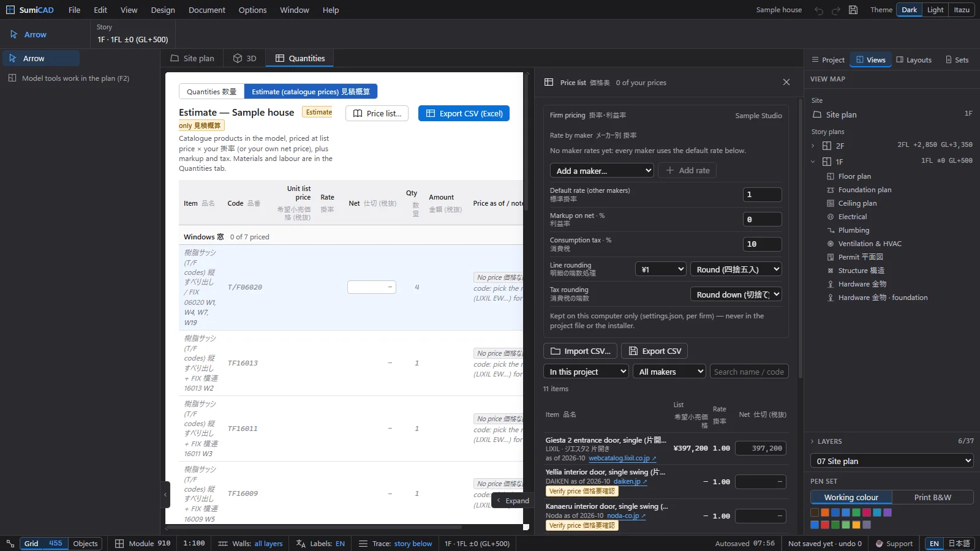Open the ¥1 line rounding unit dropdown
Screen dimensions: 980x551
pyautogui.click(x=660, y=269)
